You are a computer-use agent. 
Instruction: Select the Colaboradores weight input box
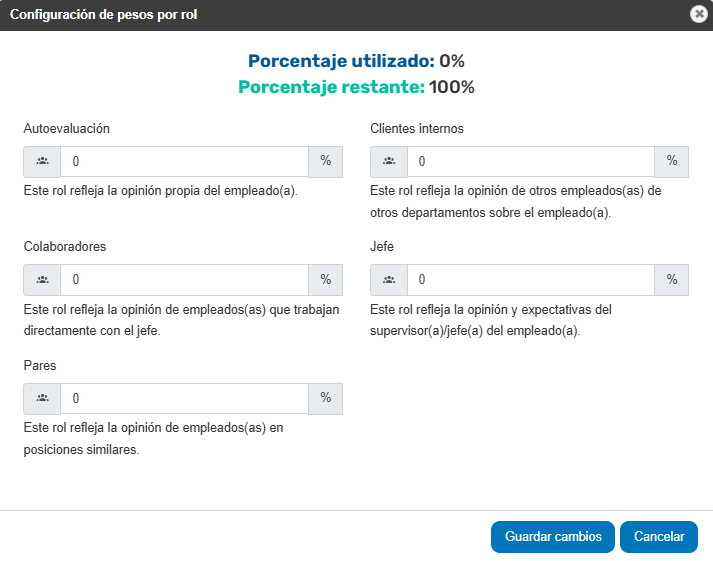point(185,280)
